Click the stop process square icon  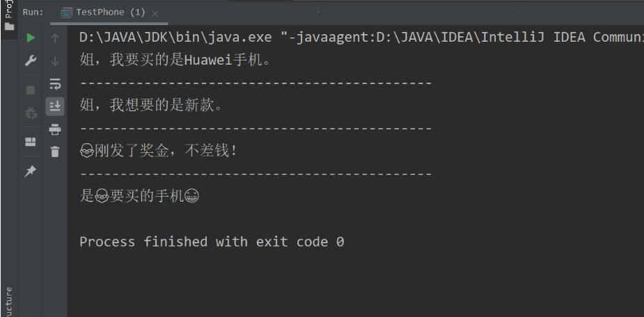point(31,90)
